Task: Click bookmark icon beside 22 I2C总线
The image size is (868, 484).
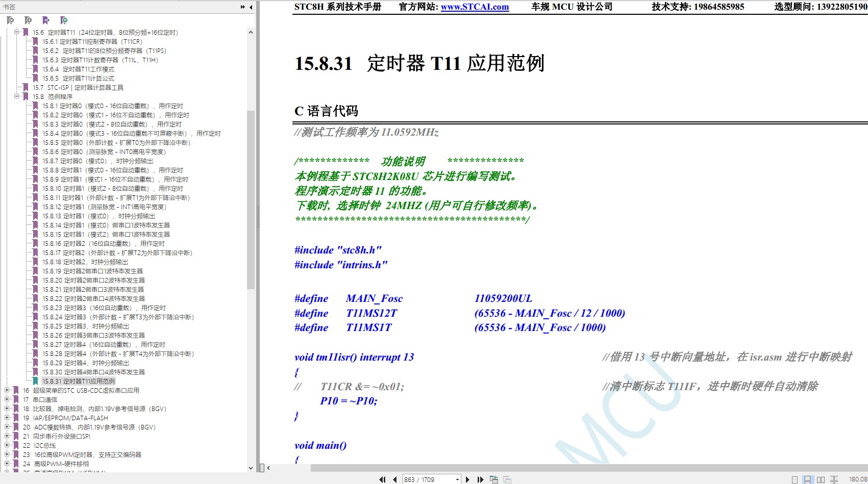Action: point(16,446)
